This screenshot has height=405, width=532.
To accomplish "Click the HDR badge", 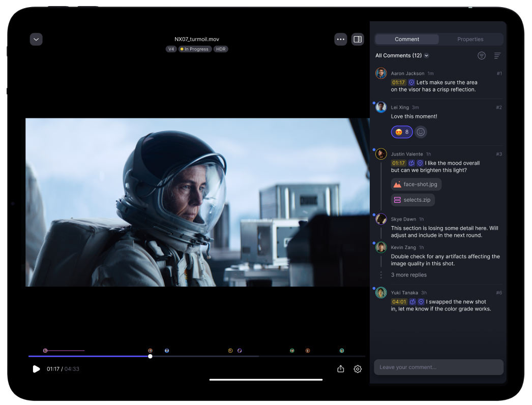I will click(221, 49).
